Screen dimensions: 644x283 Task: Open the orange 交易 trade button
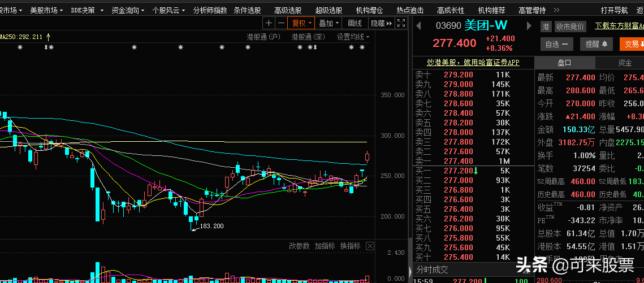632,44
